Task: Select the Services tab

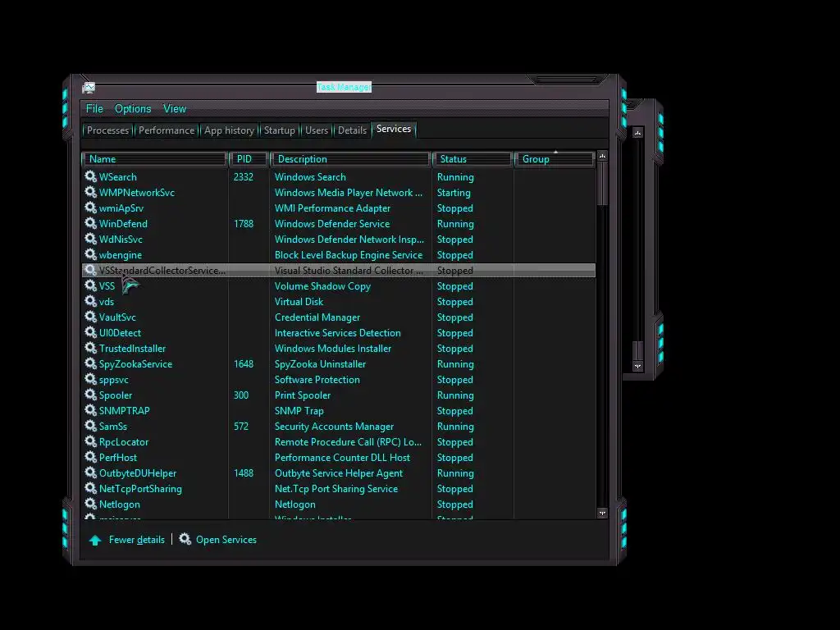Action: [x=393, y=129]
